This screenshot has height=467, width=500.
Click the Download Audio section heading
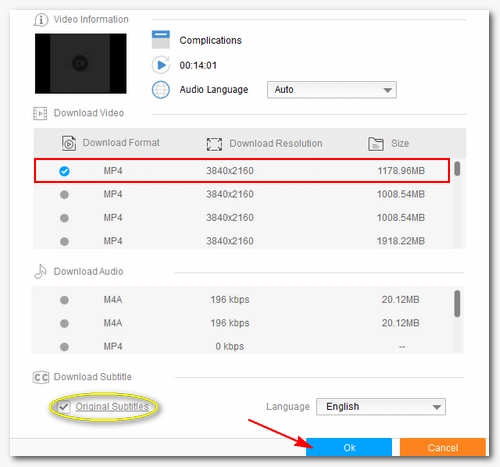click(x=88, y=271)
